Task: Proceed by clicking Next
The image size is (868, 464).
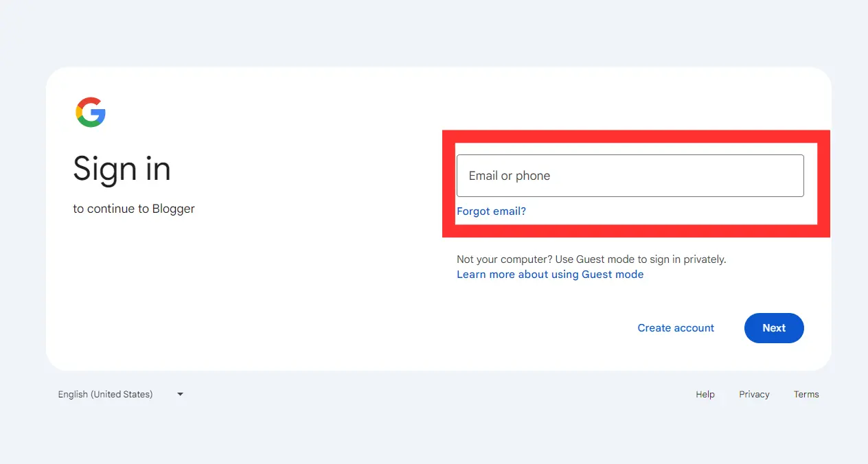Action: pos(774,328)
